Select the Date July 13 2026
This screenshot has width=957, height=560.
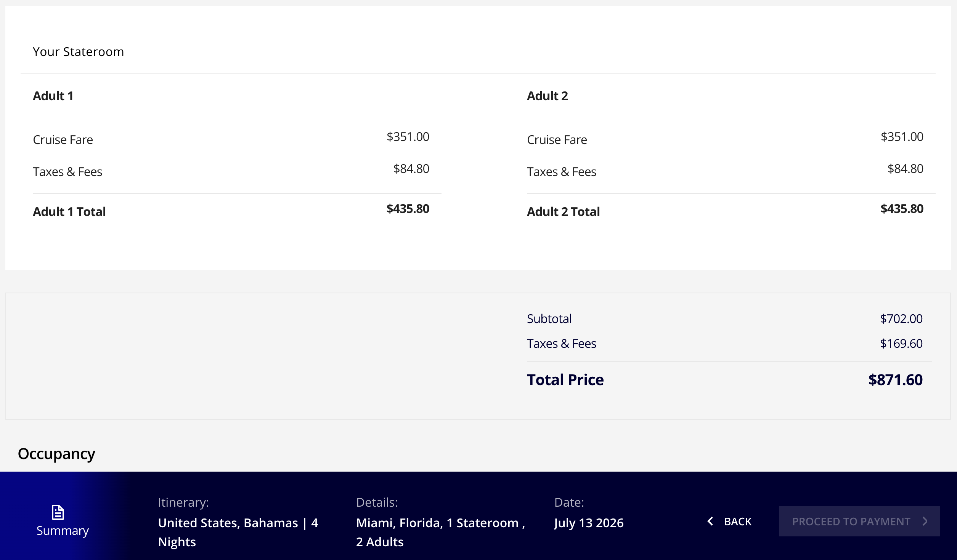(x=589, y=523)
